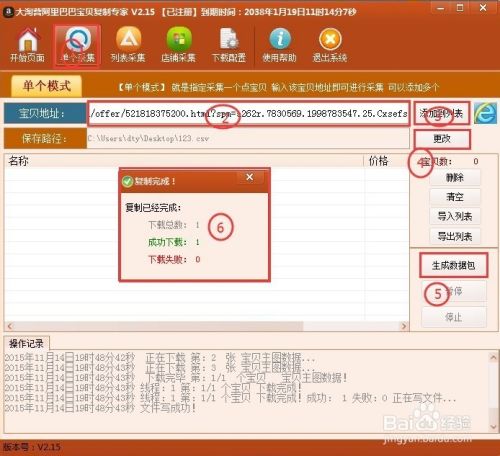Screen dimensions: 500x456
Task: Select the 单个采集 toolbar icon
Action: tap(78, 45)
